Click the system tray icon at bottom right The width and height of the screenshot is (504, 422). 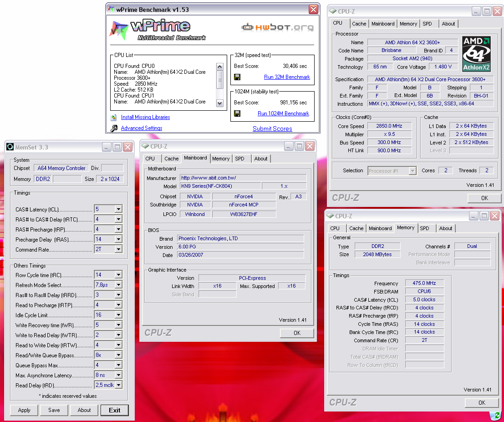[495, 417]
